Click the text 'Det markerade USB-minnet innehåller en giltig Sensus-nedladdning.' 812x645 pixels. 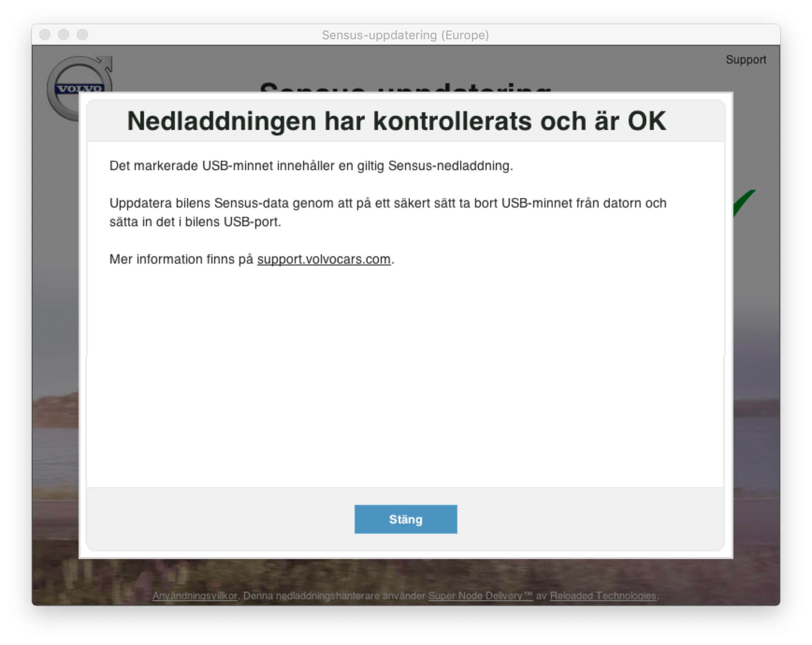coord(311,165)
